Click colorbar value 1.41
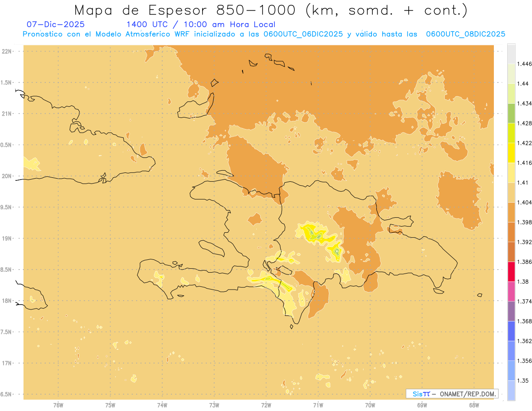This screenshot has width=532, height=411. 523,183
